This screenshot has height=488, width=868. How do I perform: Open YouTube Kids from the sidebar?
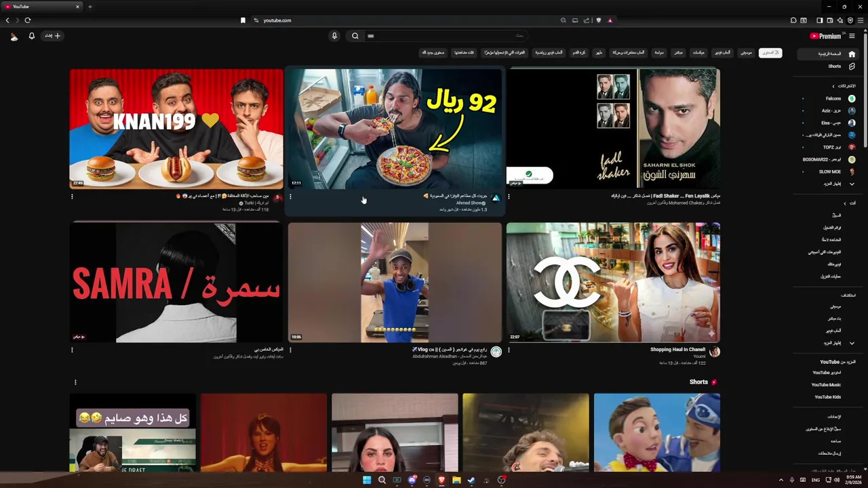point(827,397)
